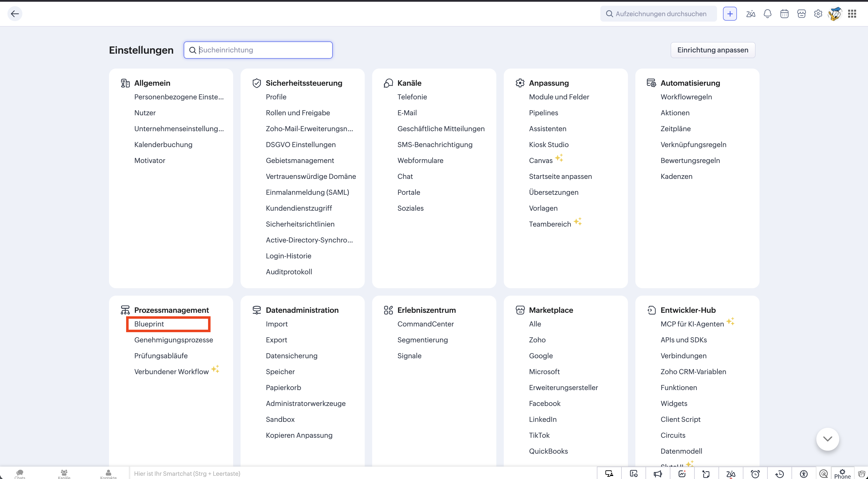Image resolution: width=868 pixels, height=479 pixels.
Task: Click the stacked messages icon at bottom right
Action: click(x=861, y=474)
